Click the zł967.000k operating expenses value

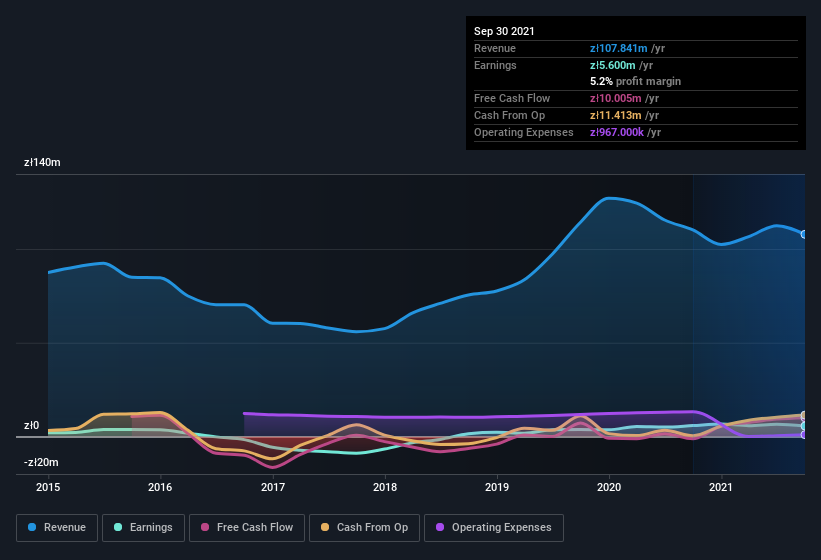pos(617,132)
